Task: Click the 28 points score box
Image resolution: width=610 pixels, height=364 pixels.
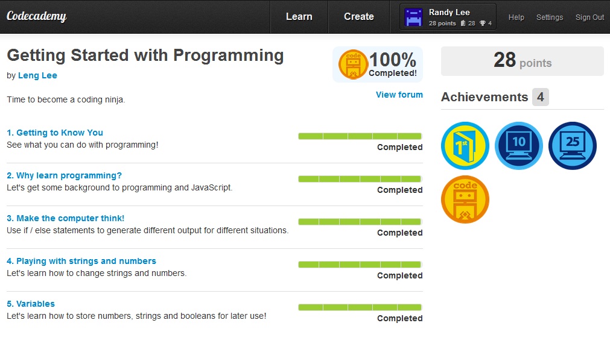Action: (522, 61)
